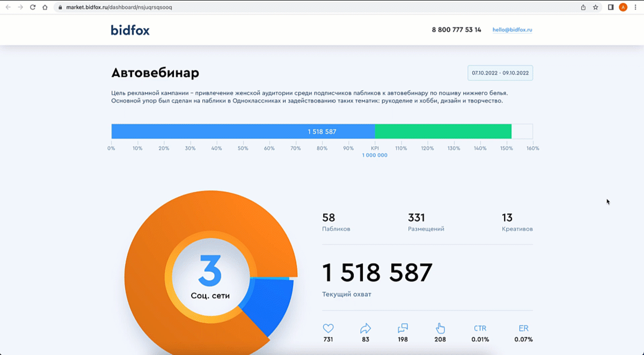644x355 pixels.
Task: Click the comments speech bubble icon
Action: (403, 328)
